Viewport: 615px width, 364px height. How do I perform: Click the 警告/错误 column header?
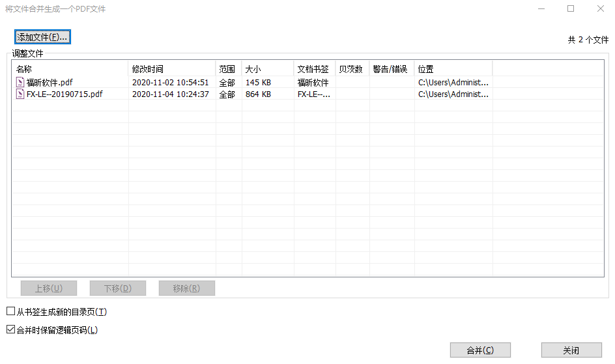(391, 69)
